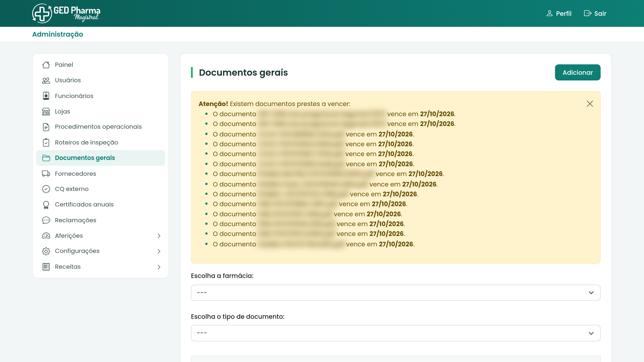Screen dimensions: 644x362
Task: Expand the Aferições submenu chevron
Action: [159, 236]
